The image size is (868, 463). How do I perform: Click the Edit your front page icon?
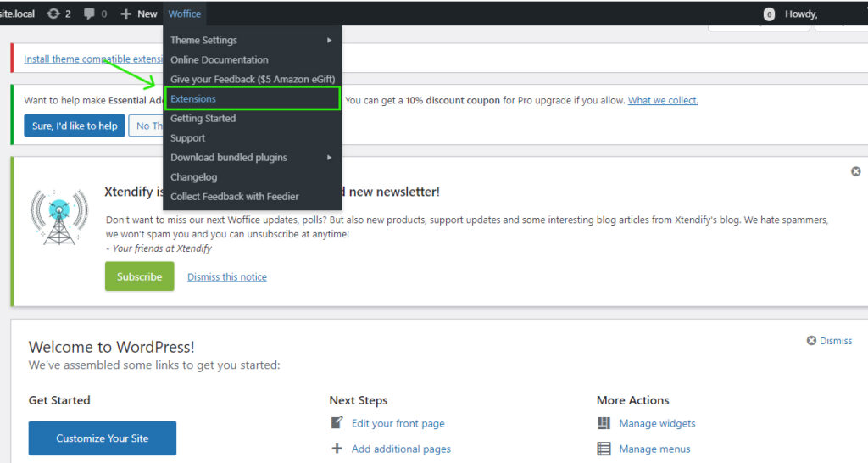337,423
